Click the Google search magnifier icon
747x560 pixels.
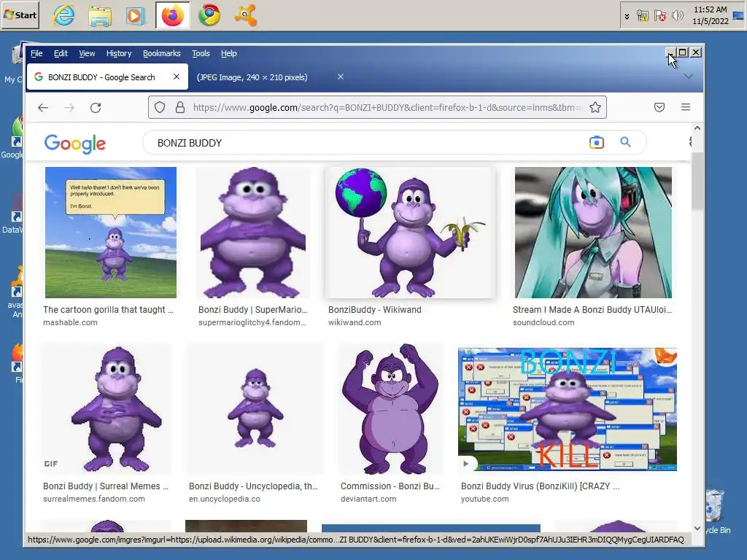(x=625, y=142)
